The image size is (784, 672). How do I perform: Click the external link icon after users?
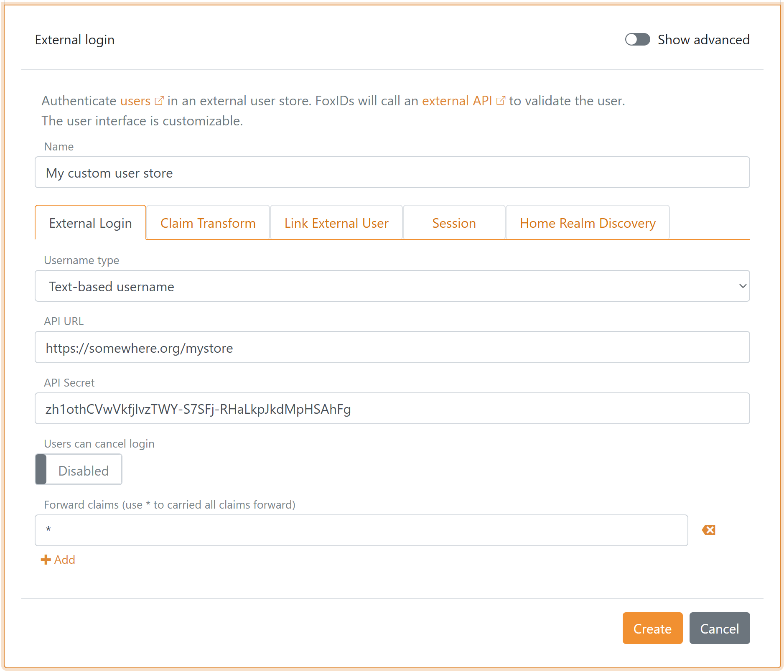[159, 101]
